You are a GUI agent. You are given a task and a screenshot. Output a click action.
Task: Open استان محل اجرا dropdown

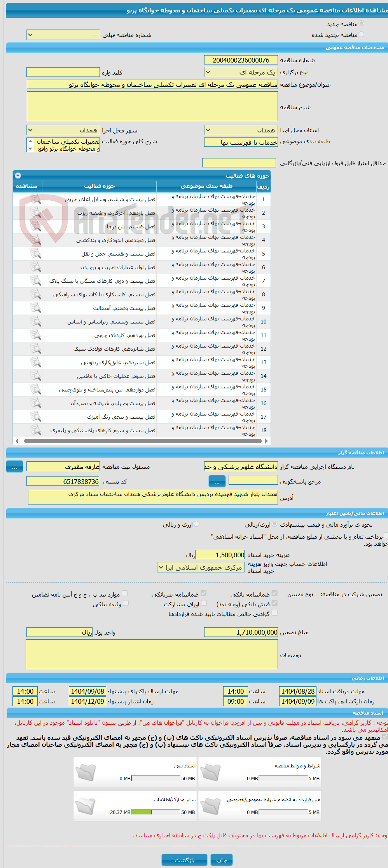tap(241, 130)
